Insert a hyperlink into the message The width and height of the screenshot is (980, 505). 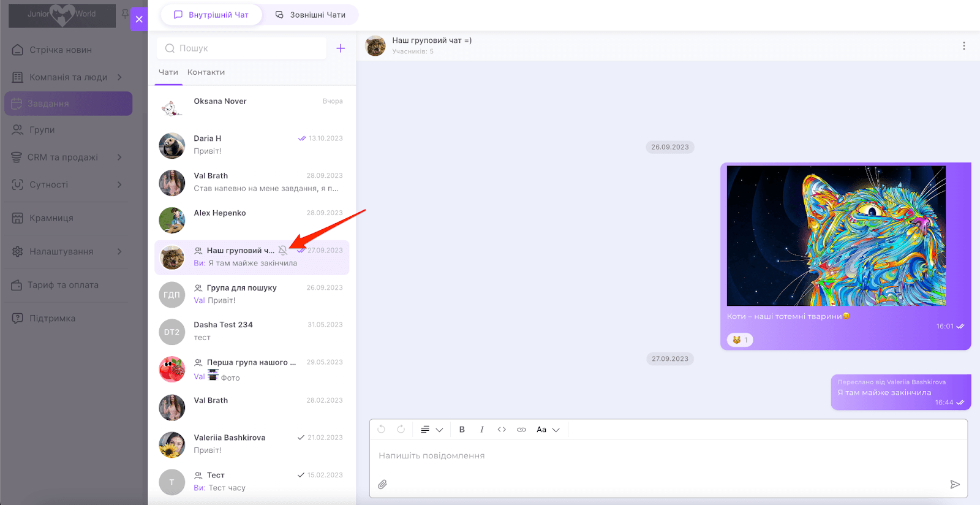point(521,430)
